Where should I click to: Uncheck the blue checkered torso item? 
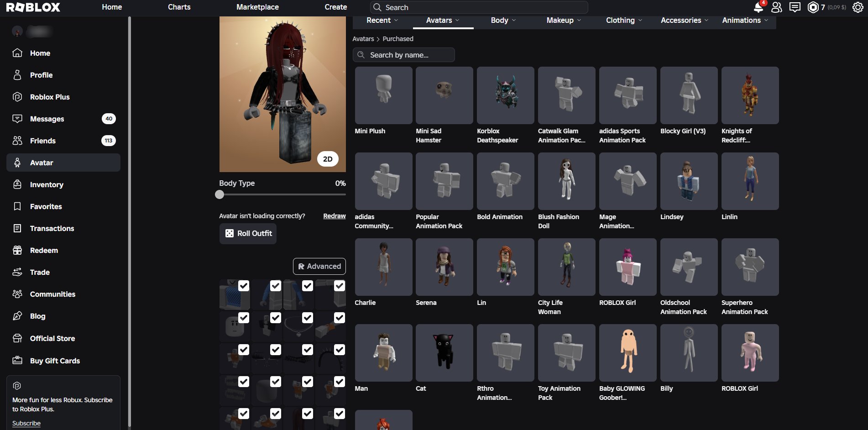(x=244, y=286)
